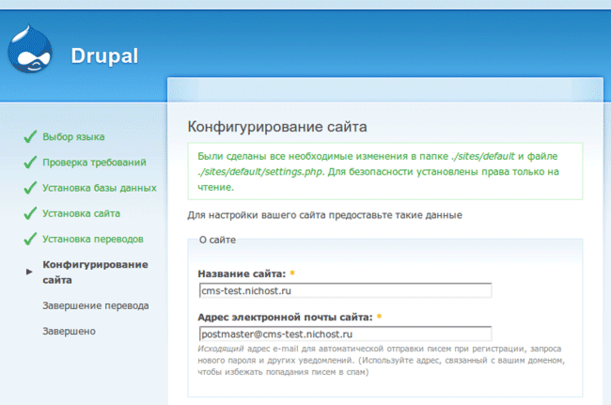Click the Конфигурирование сайта page heading
The height and width of the screenshot is (405, 611).
277,127
